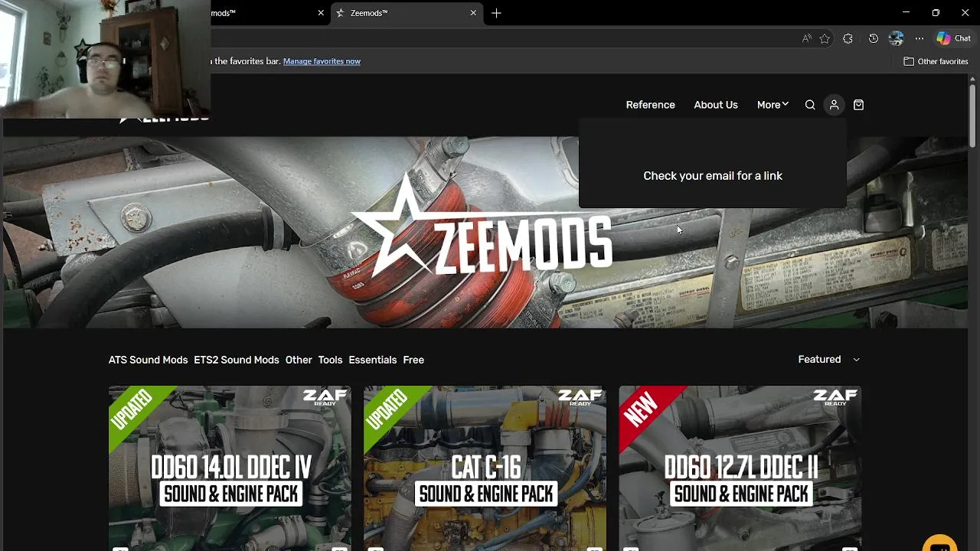Filter by ATS Sound Mods
This screenshot has height=551, width=980.
(x=148, y=360)
